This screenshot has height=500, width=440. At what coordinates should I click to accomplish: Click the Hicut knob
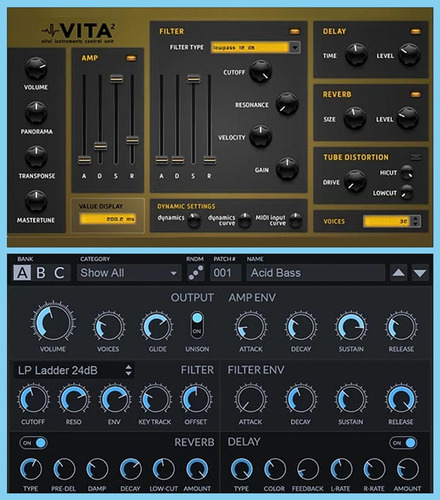pyautogui.click(x=407, y=172)
